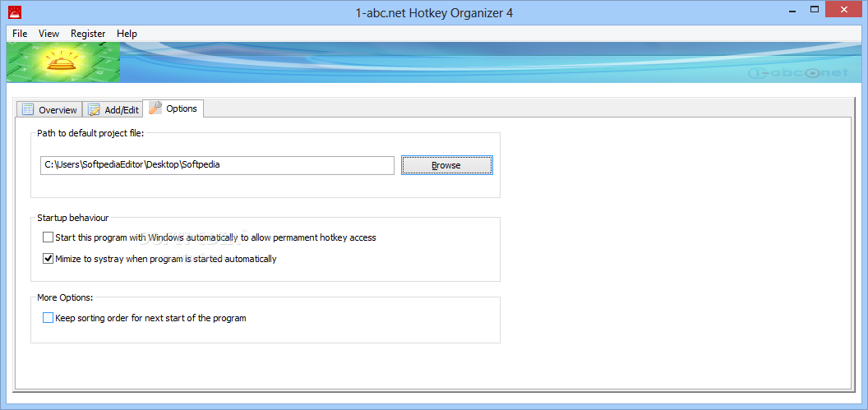Select the Options tab
The image size is (868, 410).
point(173,108)
